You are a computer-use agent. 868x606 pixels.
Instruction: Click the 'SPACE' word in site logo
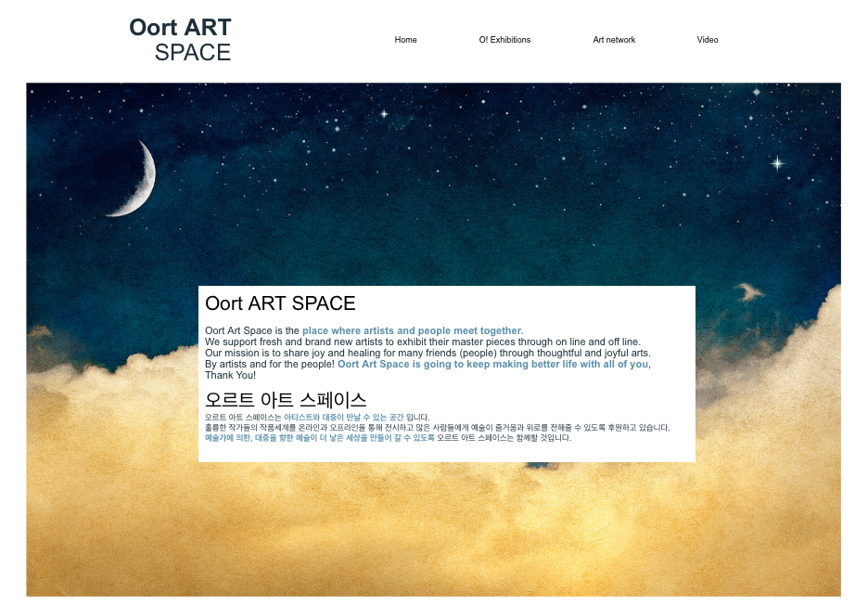coord(193,53)
